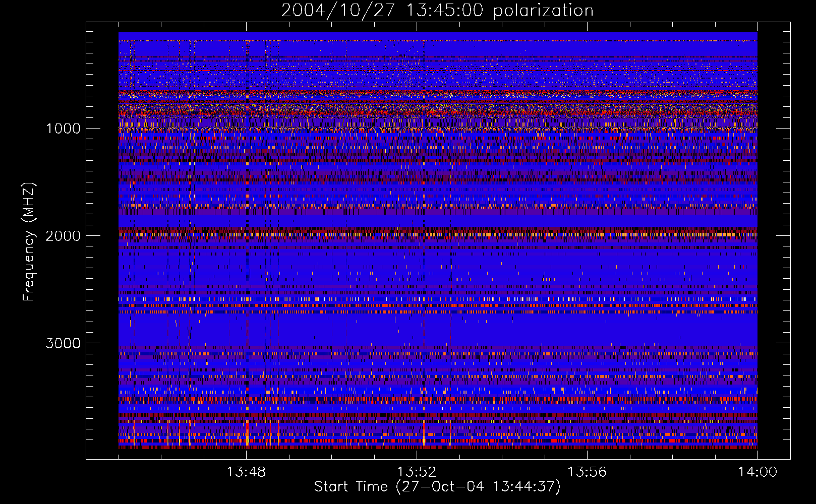Click the 1000 frequency tick label

tap(63, 129)
